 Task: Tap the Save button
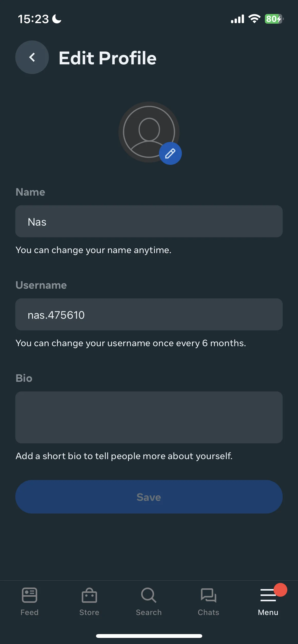pos(149,497)
